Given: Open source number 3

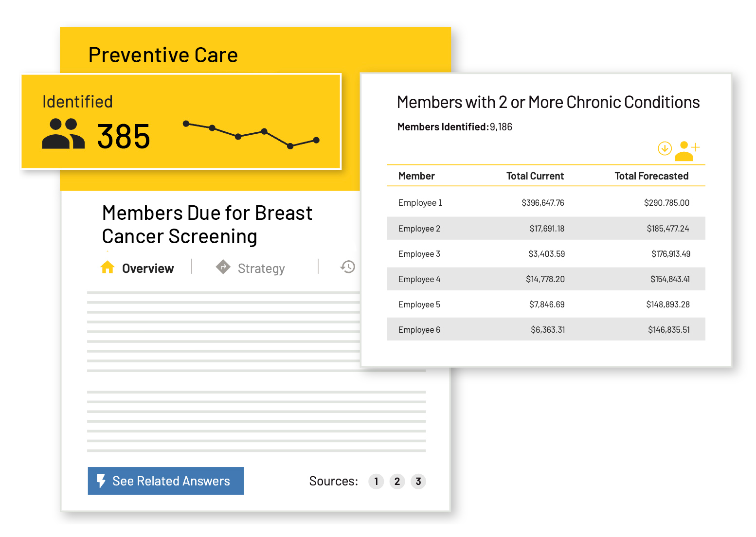Looking at the screenshot, I should click(418, 481).
